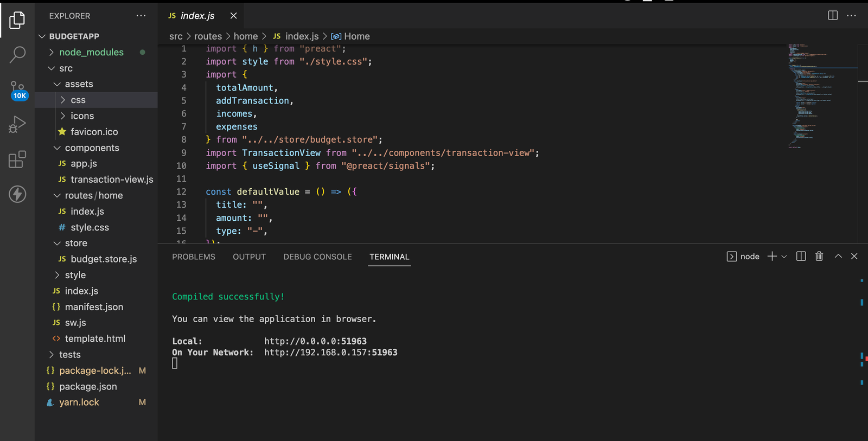The image size is (868, 441).
Task: Click the terminal cursor prompt
Action: point(175,363)
